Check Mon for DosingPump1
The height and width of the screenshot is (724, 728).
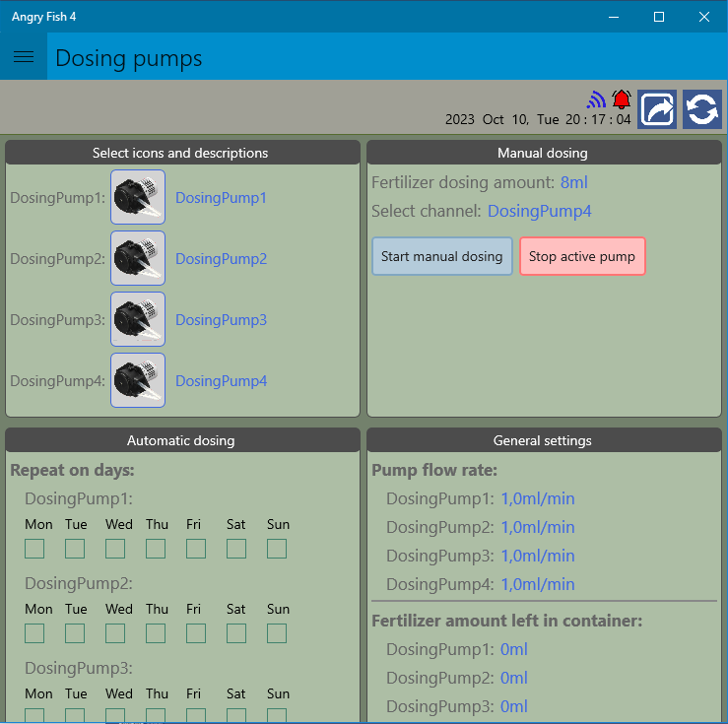pyautogui.click(x=34, y=549)
